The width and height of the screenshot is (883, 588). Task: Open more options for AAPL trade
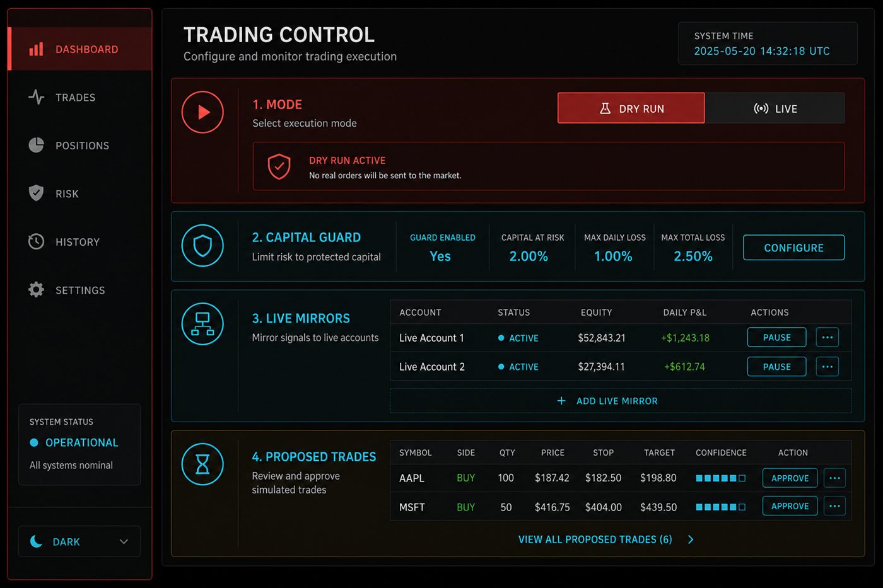pyautogui.click(x=834, y=478)
